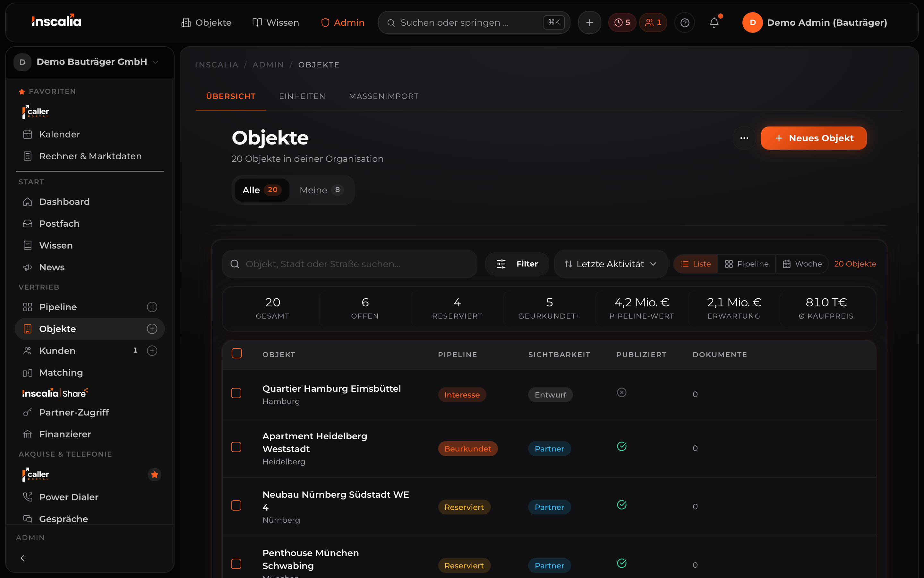Check the Penthouse München Schwabing row
This screenshot has height=578, width=924.
pos(236,564)
